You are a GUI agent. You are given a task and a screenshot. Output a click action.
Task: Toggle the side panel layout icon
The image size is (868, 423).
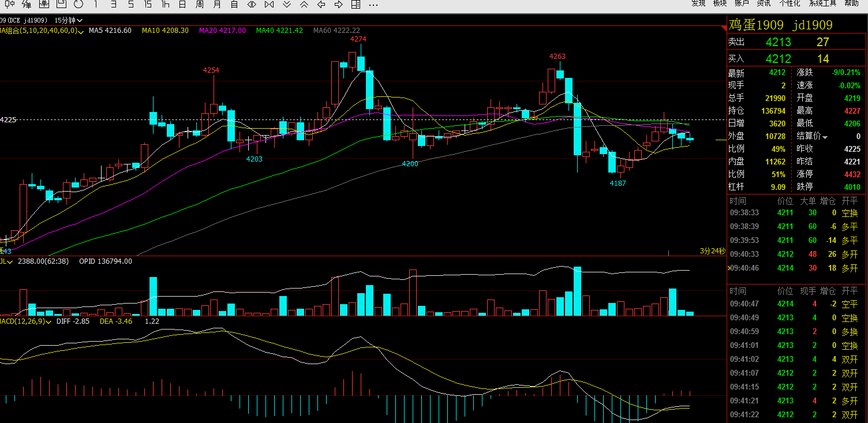pyautogui.click(x=356, y=4)
